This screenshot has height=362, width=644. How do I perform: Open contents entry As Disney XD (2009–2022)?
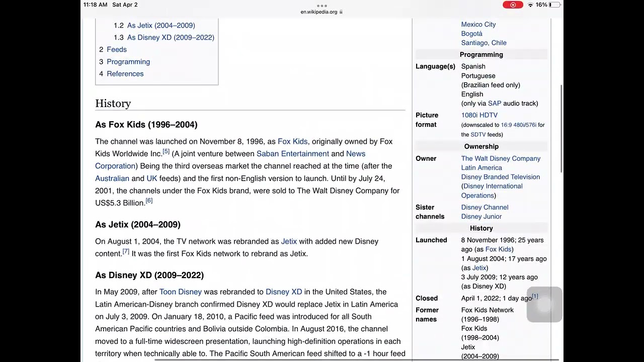pos(171,37)
